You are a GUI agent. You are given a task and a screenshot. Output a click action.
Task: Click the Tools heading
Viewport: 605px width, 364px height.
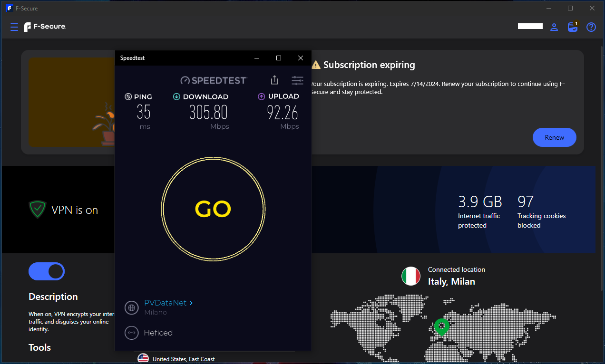(x=39, y=347)
